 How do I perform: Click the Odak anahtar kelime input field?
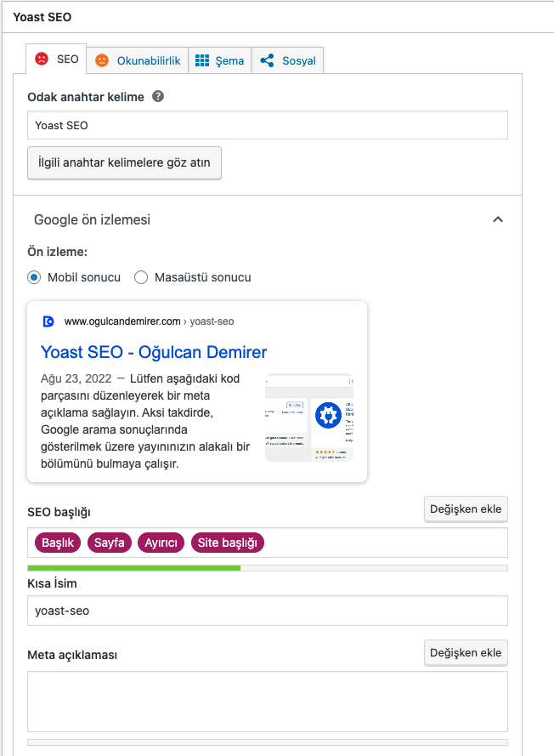tap(267, 125)
